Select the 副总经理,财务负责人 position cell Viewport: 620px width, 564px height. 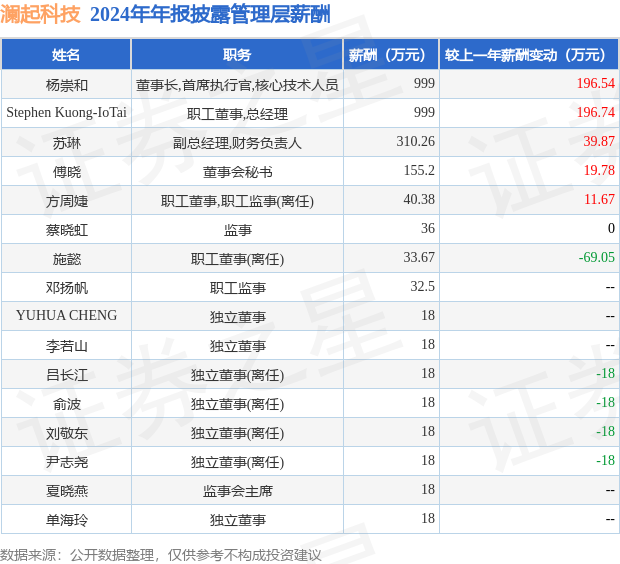pyautogui.click(x=237, y=143)
